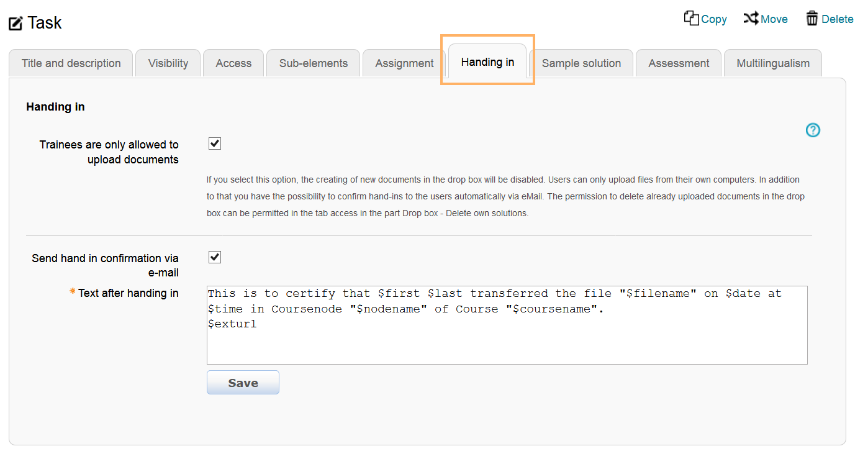The height and width of the screenshot is (464, 868).
Task: Uncheck 'Trainees are only allowed to upload documents'
Action: pos(215,143)
